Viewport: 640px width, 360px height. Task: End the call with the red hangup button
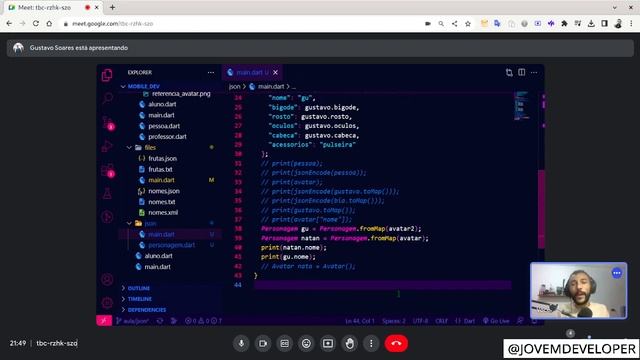(396, 344)
